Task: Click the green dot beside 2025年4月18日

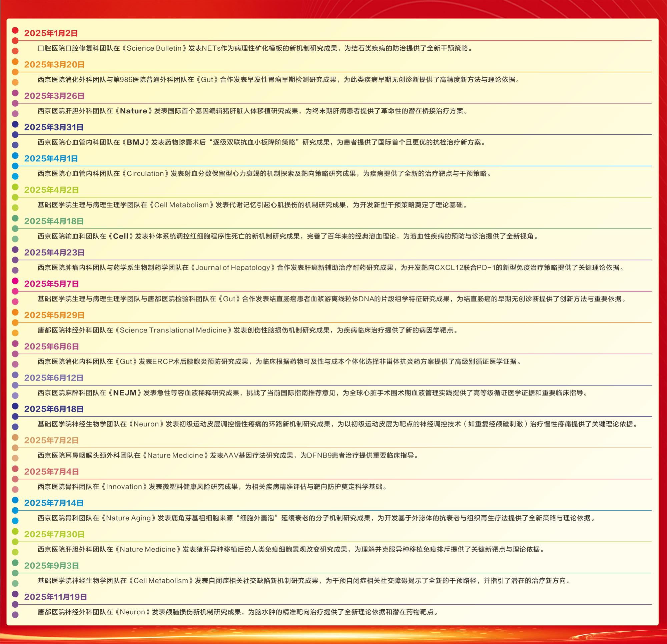Action: pyautogui.click(x=15, y=218)
